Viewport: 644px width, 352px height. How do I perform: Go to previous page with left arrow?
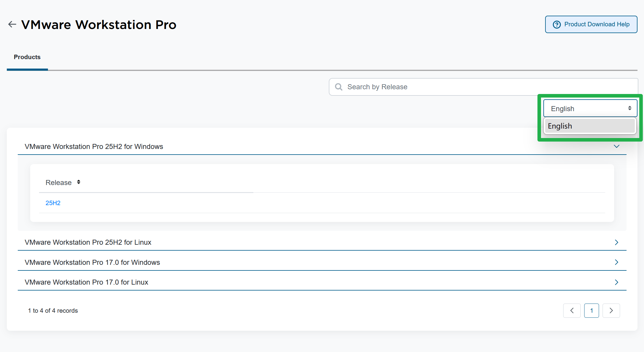[572, 311]
